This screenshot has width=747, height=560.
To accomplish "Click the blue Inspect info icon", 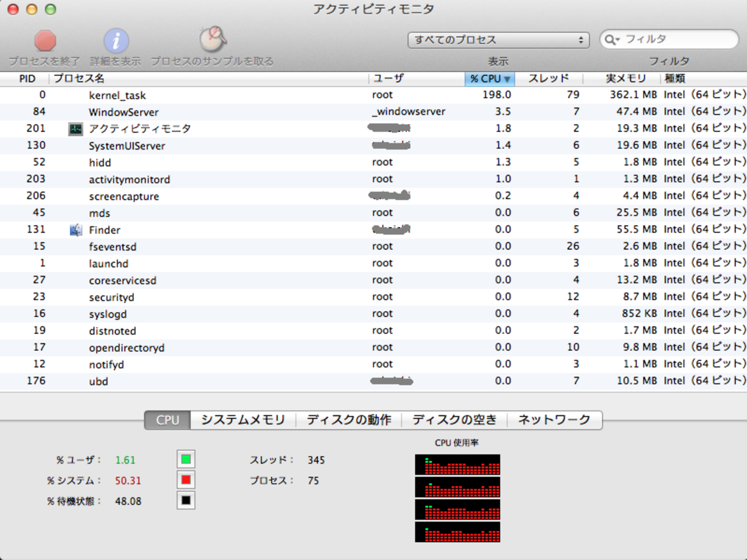I will (115, 41).
